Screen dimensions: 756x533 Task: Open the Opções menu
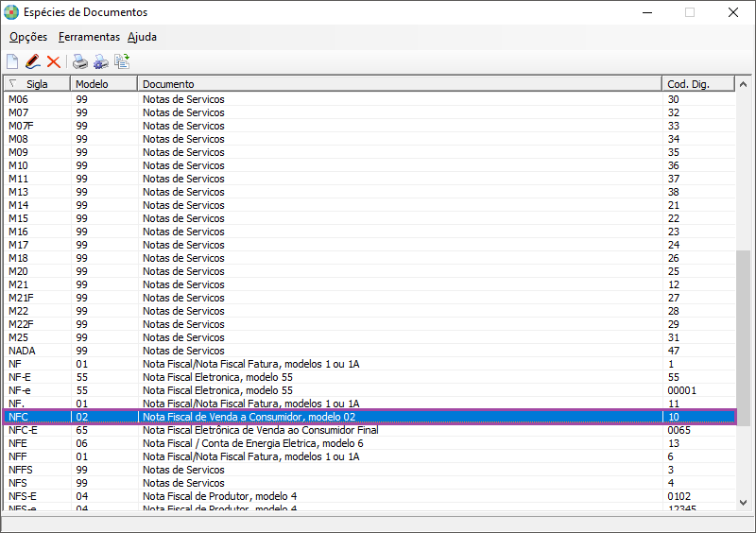pyautogui.click(x=28, y=37)
